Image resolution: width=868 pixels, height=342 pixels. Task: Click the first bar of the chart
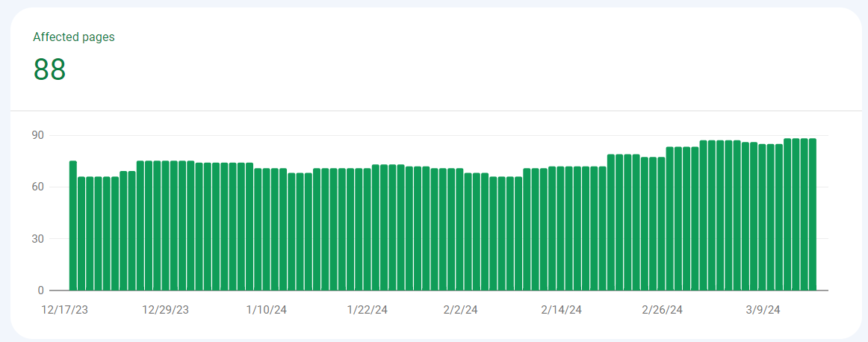pos(73,226)
